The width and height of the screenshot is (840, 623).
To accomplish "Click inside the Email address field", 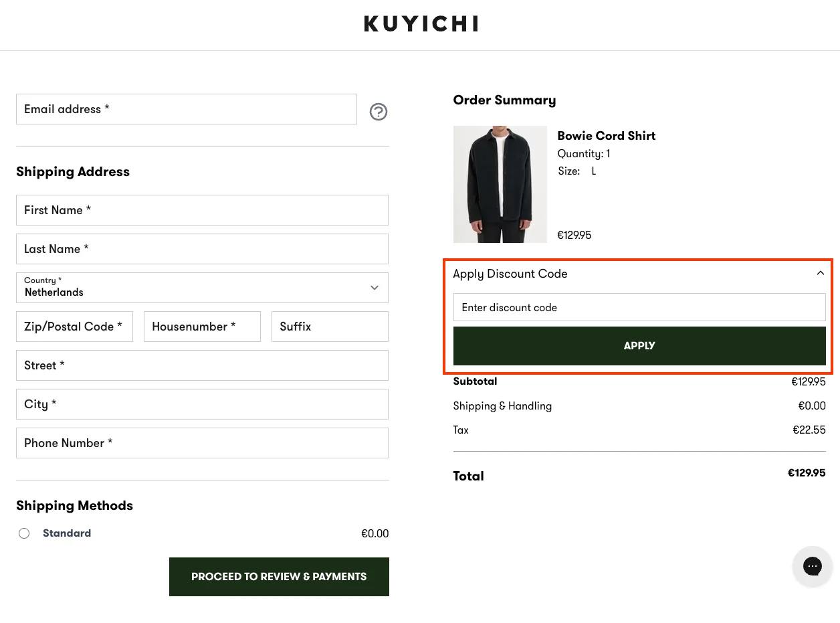I will [187, 109].
